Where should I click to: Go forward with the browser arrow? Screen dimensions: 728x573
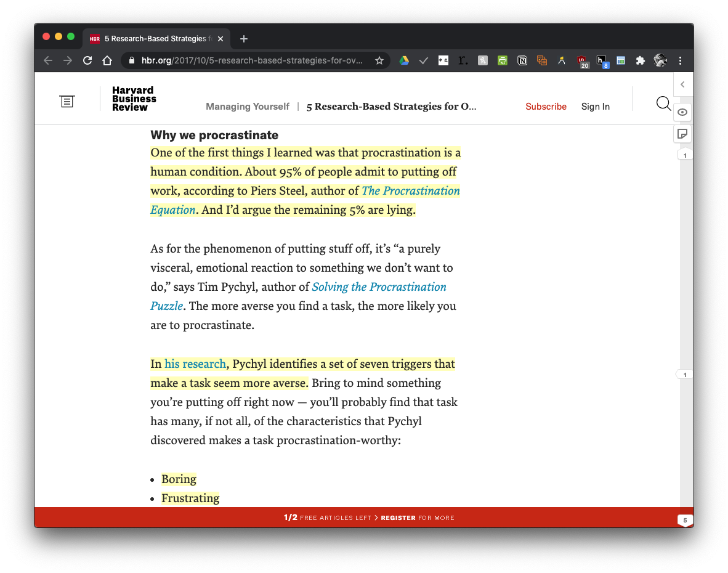68,60
